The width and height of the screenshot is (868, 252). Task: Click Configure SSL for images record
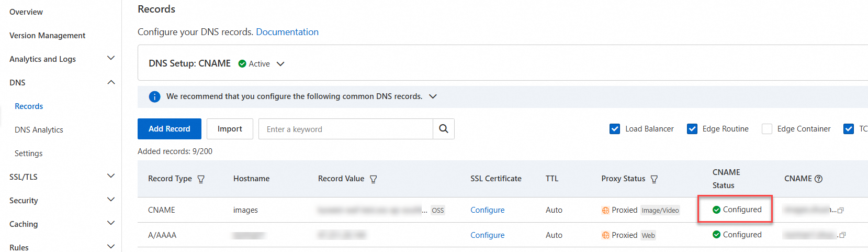(488, 210)
